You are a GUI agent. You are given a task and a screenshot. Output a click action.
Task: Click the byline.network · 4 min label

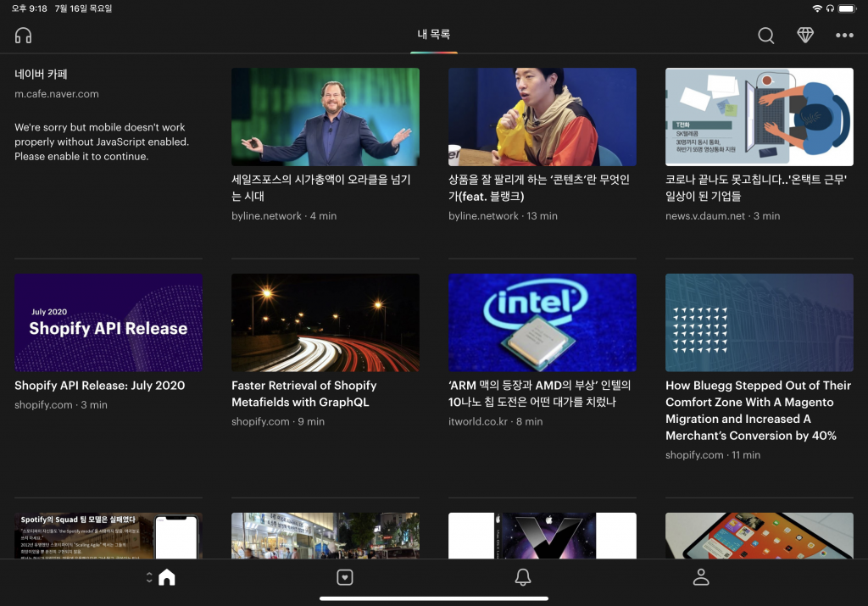coord(284,216)
